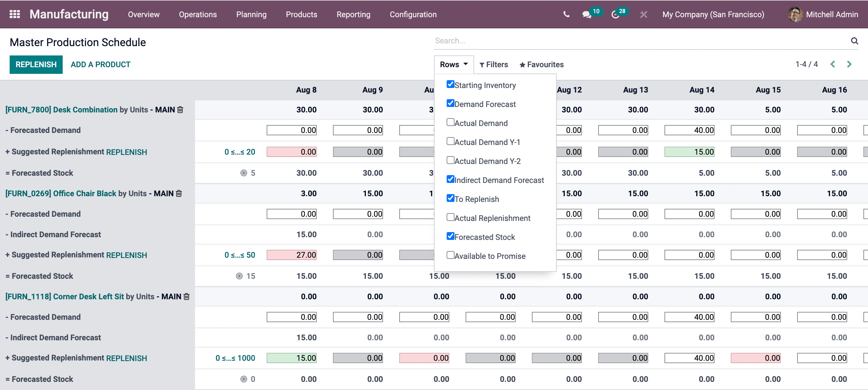Delete Desk Combination row via trash icon
This screenshot has height=390, width=868.
point(180,109)
